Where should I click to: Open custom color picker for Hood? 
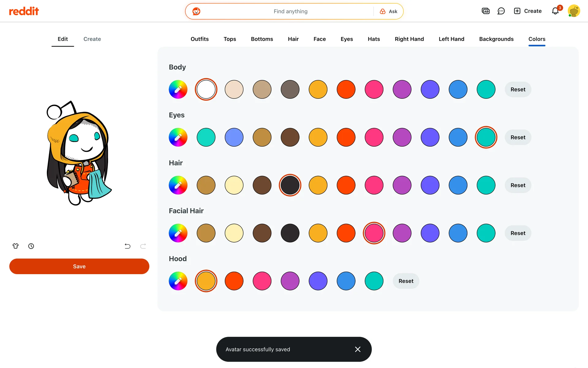click(x=178, y=281)
